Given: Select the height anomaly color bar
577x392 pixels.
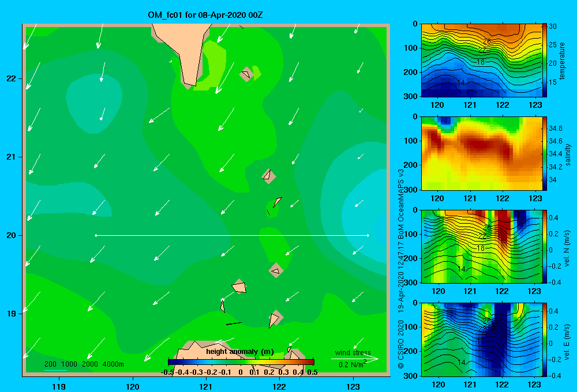Looking at the screenshot, I should (241, 362).
